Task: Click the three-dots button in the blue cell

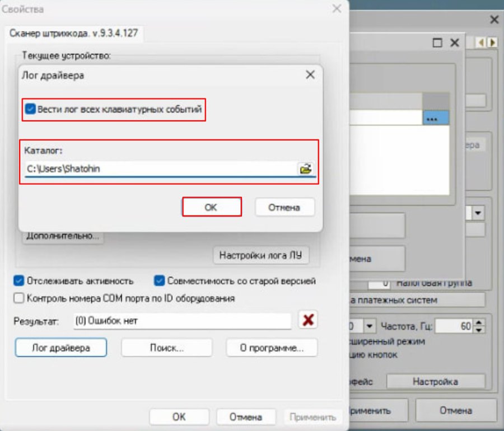Action: tap(436, 118)
